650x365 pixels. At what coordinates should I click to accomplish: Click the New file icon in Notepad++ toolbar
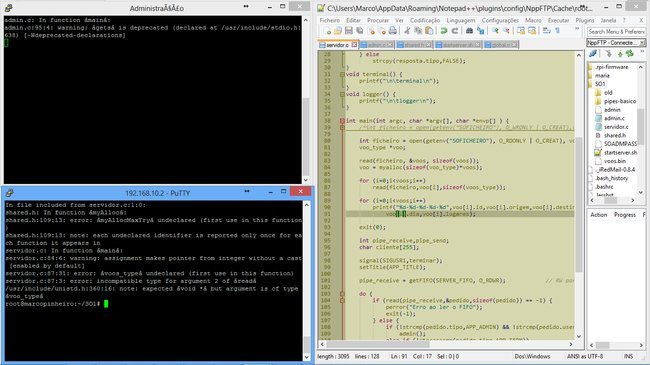(327, 31)
